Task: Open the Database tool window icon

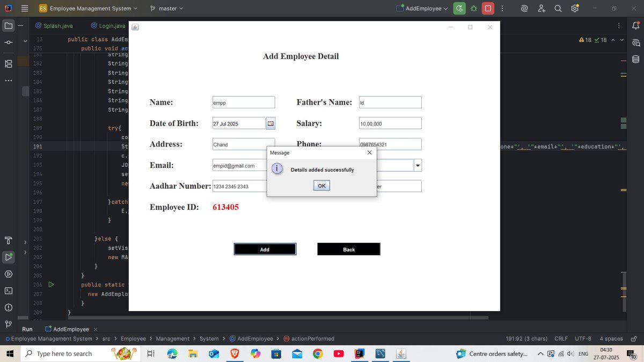Action: tap(636, 59)
